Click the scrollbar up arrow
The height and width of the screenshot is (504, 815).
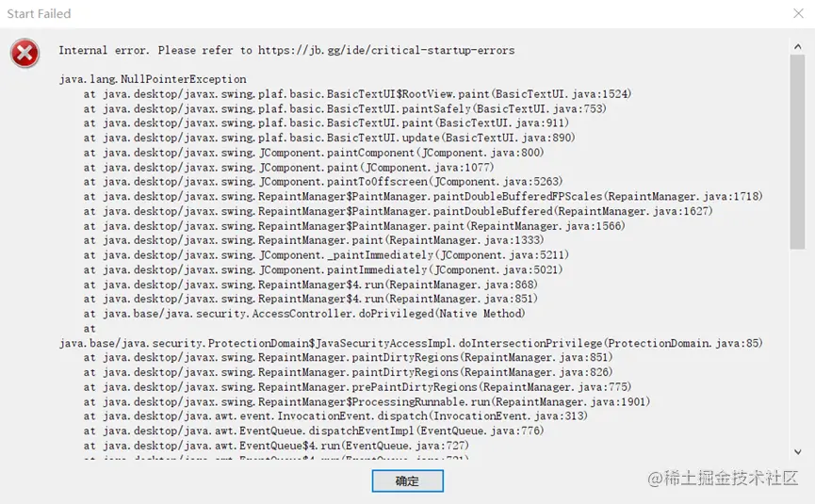click(797, 47)
